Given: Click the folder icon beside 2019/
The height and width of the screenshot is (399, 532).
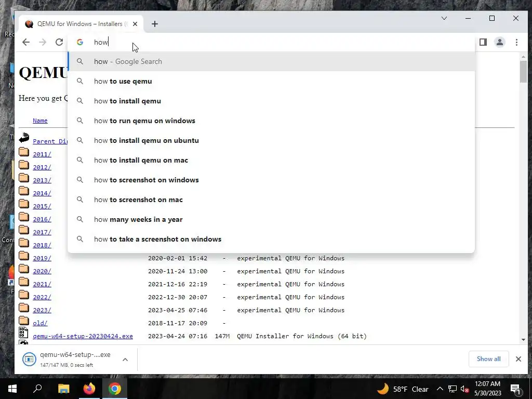Looking at the screenshot, I should (24, 256).
